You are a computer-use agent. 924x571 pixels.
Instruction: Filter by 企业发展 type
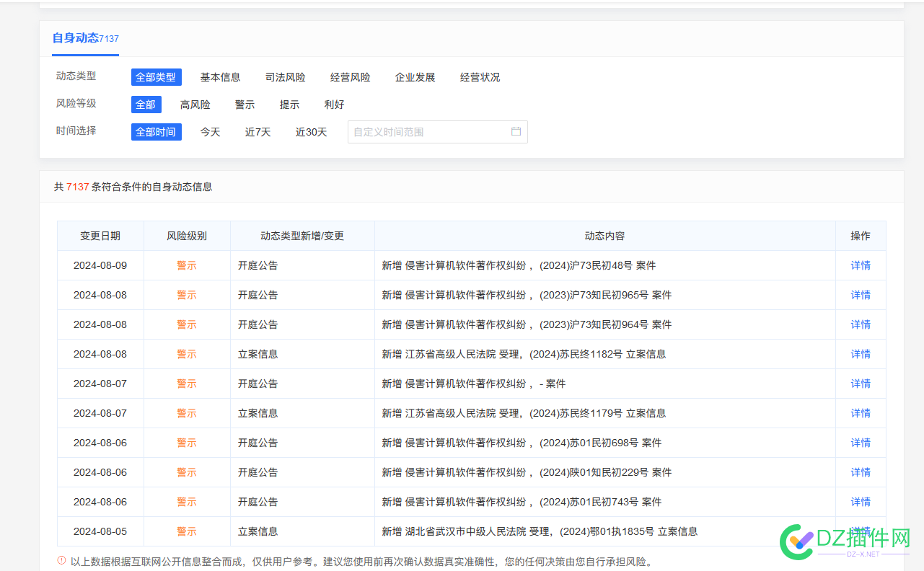tap(415, 77)
